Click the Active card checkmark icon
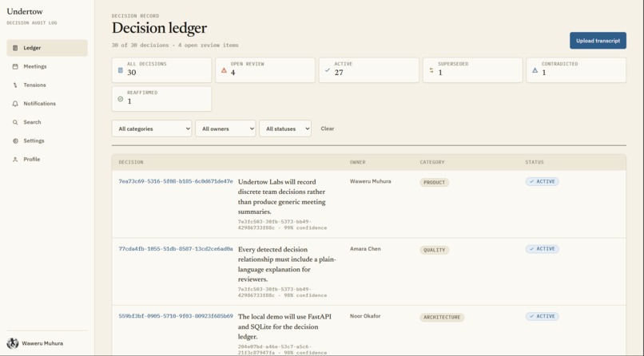This screenshot has width=644, height=356. 328,70
